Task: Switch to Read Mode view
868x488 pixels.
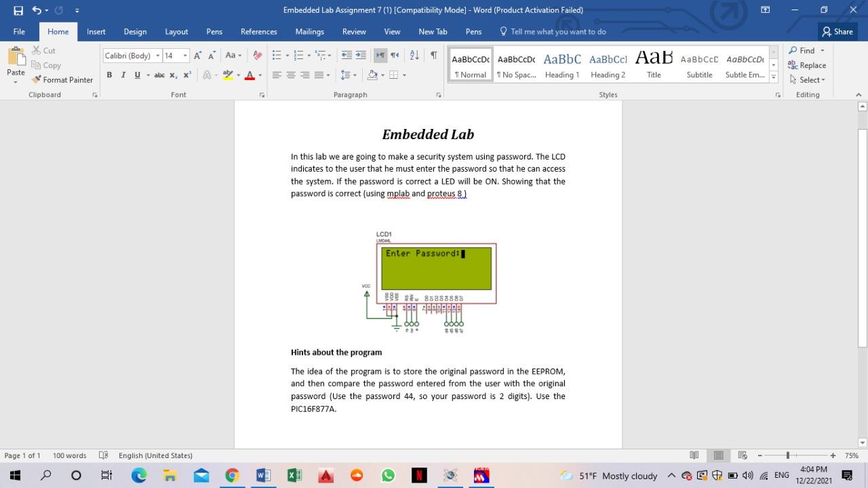Action: [694, 455]
